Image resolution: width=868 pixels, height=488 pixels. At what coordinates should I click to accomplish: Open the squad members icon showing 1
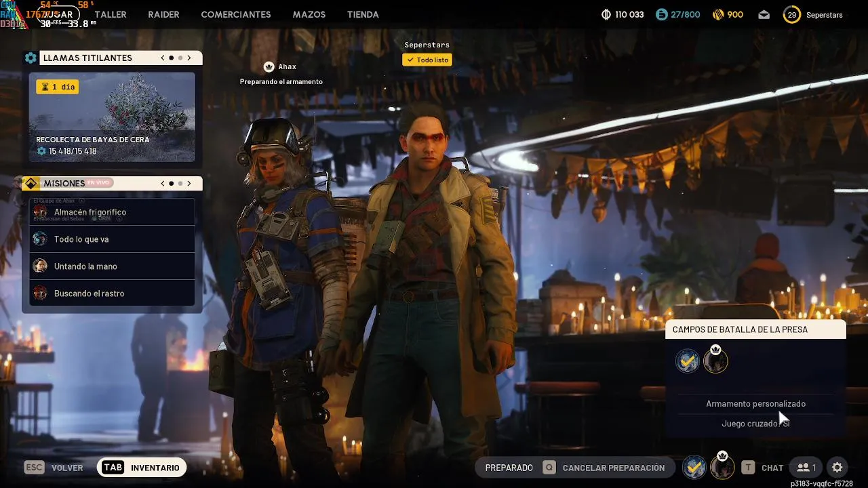[806, 468]
